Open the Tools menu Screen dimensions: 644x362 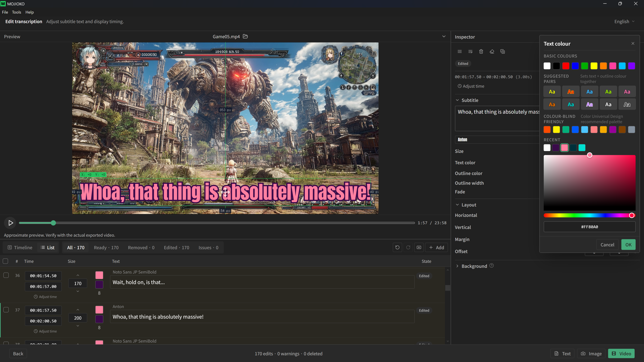tap(16, 12)
